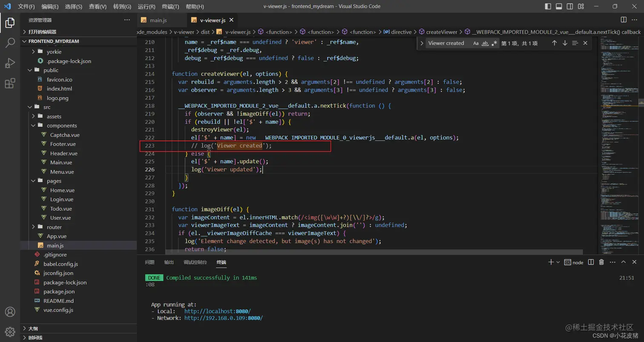This screenshot has width=644, height=342.
Task: Click the VS Code logo icon
Action: pyautogui.click(x=7, y=6)
